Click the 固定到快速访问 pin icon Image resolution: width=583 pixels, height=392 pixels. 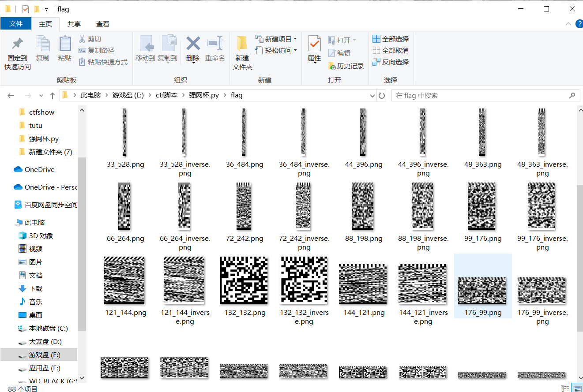point(18,43)
